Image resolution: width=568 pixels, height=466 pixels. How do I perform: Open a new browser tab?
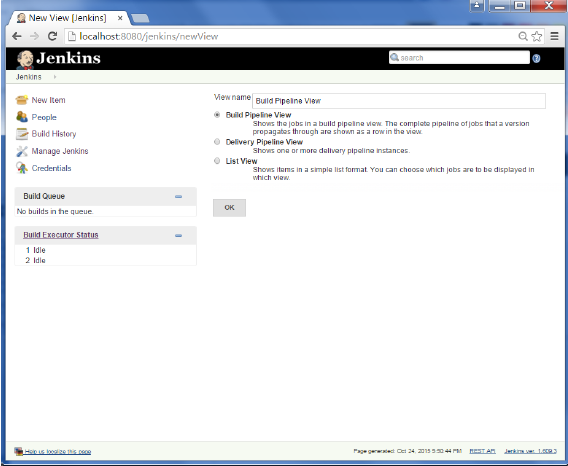coord(140,18)
